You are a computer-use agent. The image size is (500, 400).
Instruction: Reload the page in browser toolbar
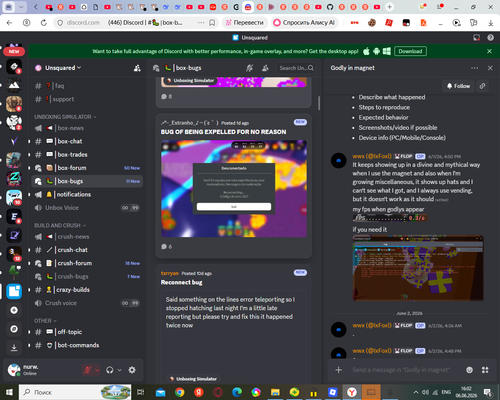point(44,23)
